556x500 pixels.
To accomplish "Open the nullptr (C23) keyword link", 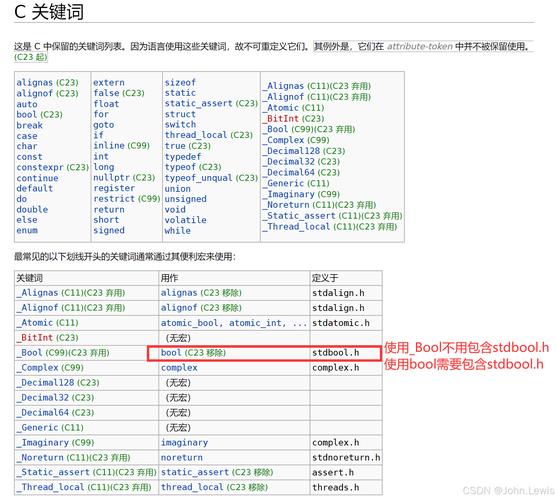I will [124, 177].
